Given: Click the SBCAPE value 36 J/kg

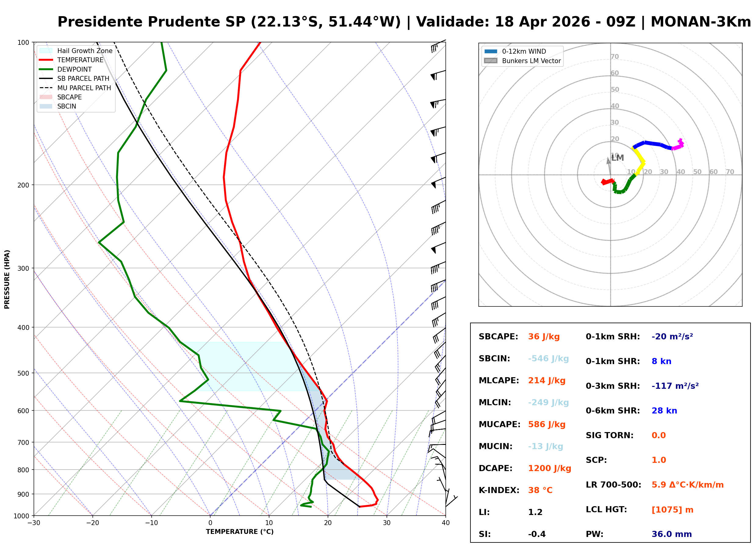Looking at the screenshot, I should point(544,337).
